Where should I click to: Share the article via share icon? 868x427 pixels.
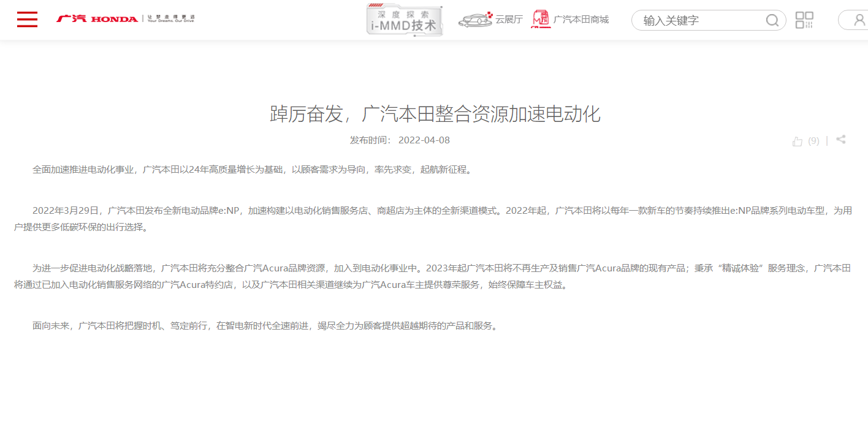click(841, 140)
